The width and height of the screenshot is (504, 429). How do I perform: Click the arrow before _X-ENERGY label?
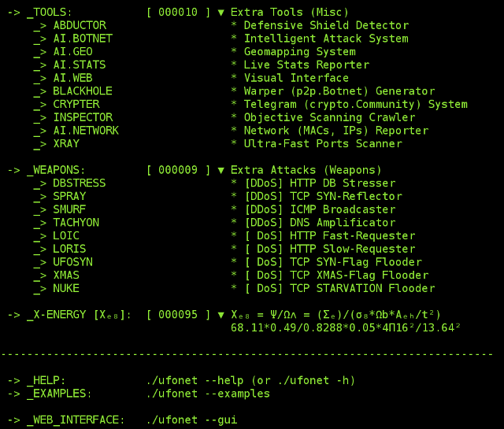click(14, 315)
